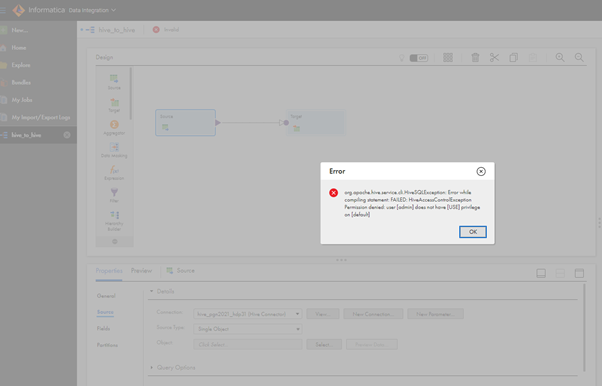The image size is (602, 386).
Task: Open the Fields properties section
Action: (x=103, y=328)
